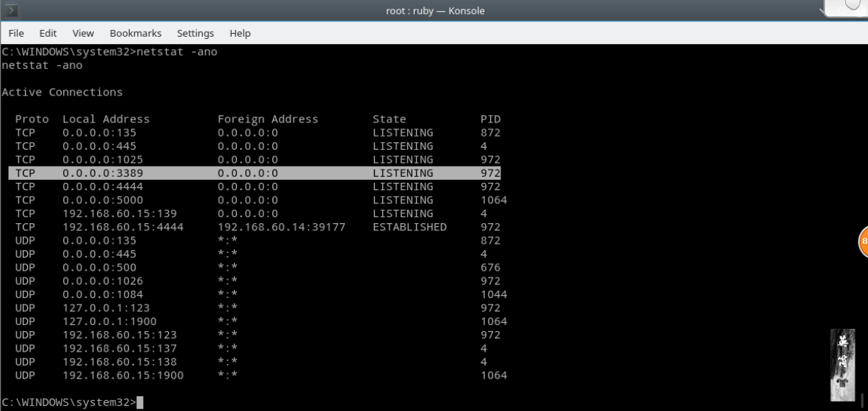868x411 pixels.
Task: Click PID 676 in the UDP list
Action: click(x=490, y=268)
